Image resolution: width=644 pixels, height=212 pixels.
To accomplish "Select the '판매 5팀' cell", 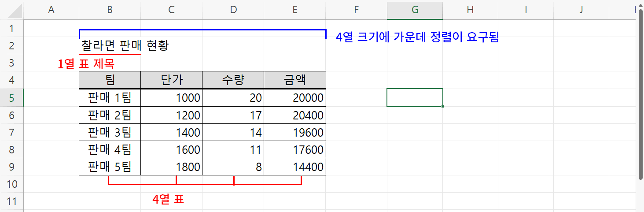I will pos(110,167).
